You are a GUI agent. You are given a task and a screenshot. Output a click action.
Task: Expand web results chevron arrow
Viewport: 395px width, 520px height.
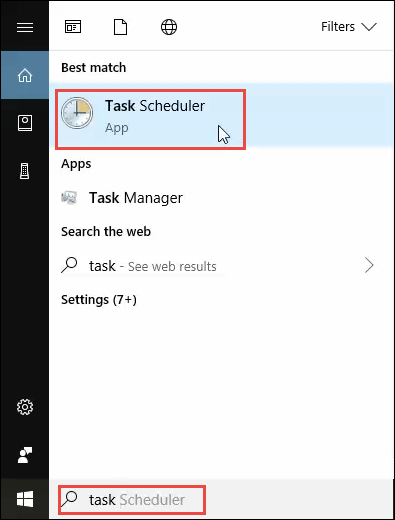coord(369,265)
